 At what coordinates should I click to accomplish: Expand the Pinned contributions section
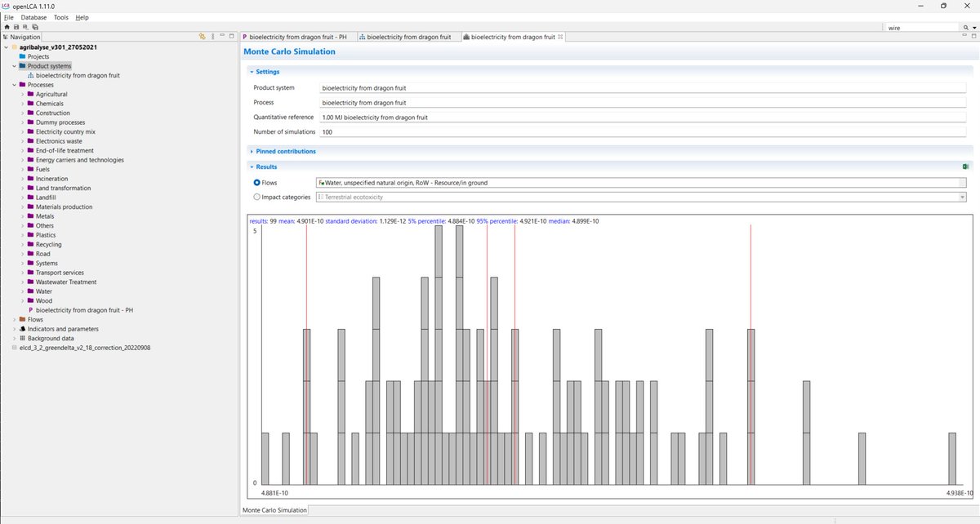(252, 151)
